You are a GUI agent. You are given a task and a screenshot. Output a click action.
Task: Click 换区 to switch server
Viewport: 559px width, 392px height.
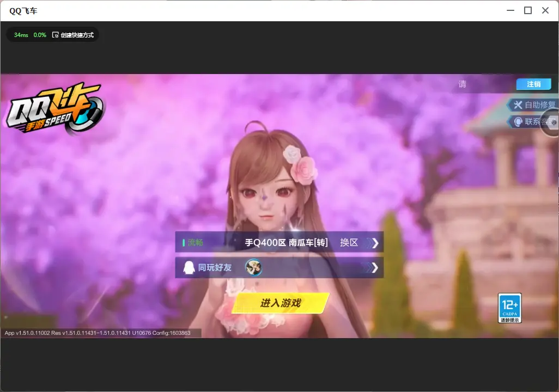349,243
